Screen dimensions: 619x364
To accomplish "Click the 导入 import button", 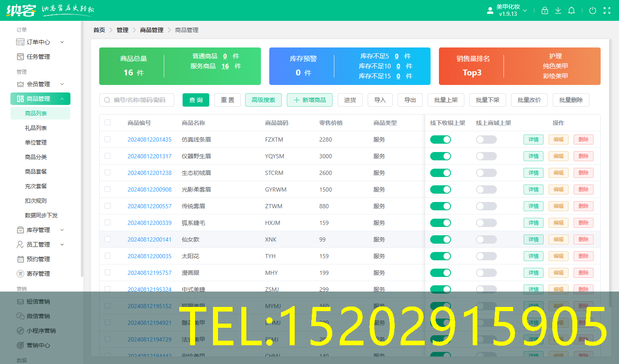I will click(x=380, y=100).
